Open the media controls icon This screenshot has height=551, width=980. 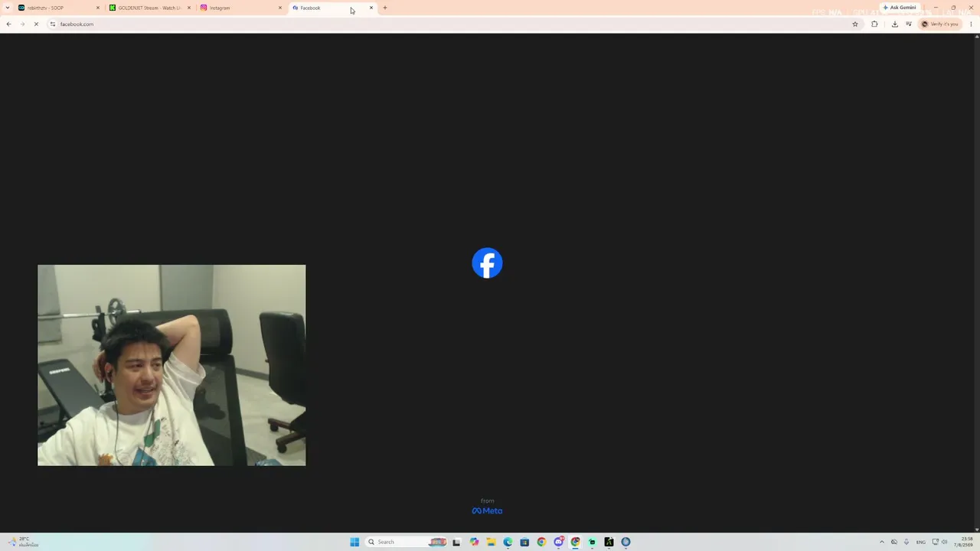click(x=909, y=24)
